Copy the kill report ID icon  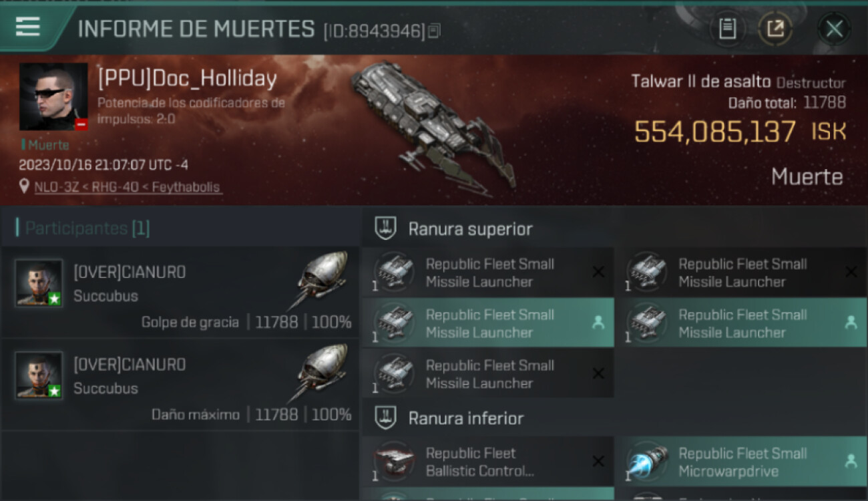pyautogui.click(x=434, y=31)
